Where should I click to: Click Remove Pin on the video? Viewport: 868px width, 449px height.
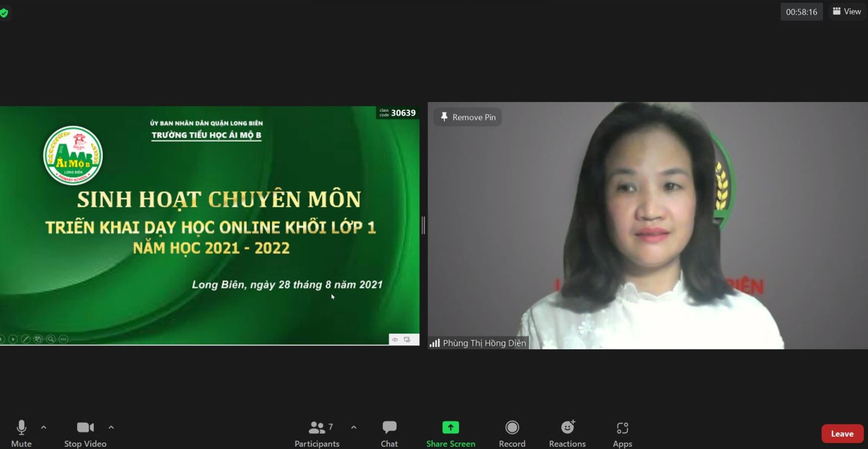pos(468,117)
